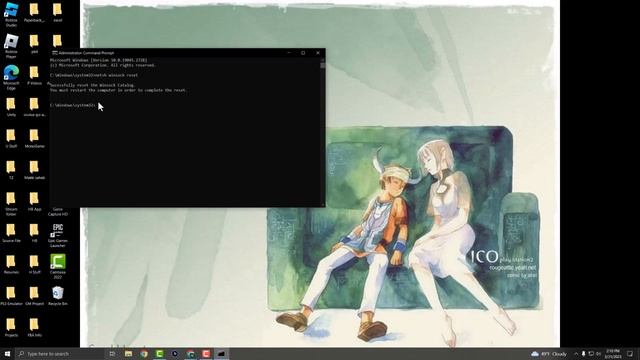Open the Microsoft Edge desktop shortcut
Screen dimensions: 640x360
click(x=11, y=77)
